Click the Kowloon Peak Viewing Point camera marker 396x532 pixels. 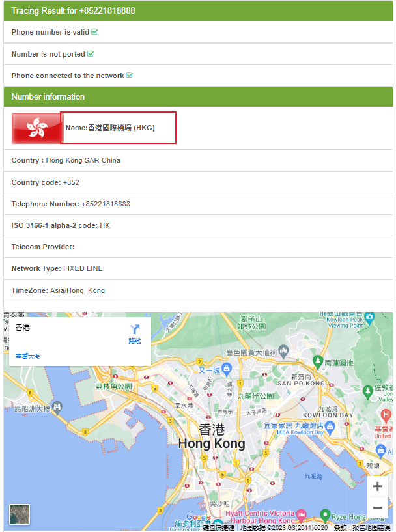click(x=370, y=317)
